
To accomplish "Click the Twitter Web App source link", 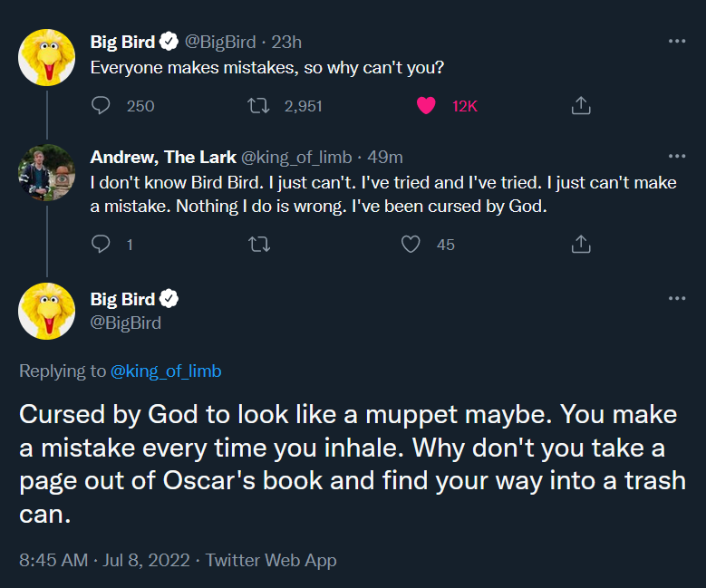I will coord(271,561).
